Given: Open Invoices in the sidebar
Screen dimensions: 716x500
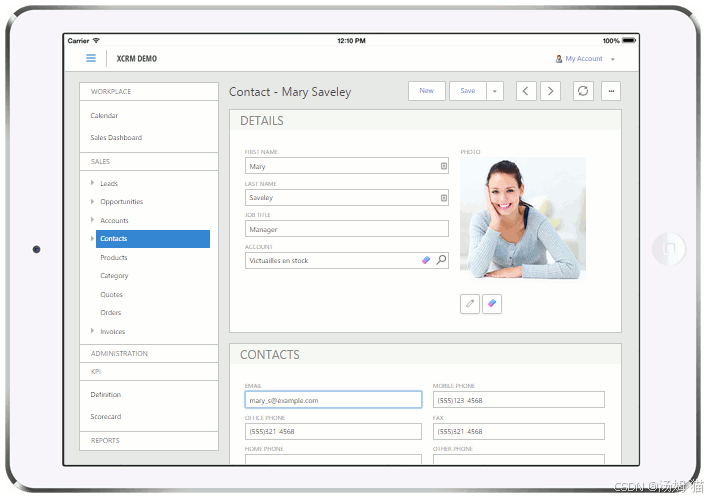Looking at the screenshot, I should [112, 332].
